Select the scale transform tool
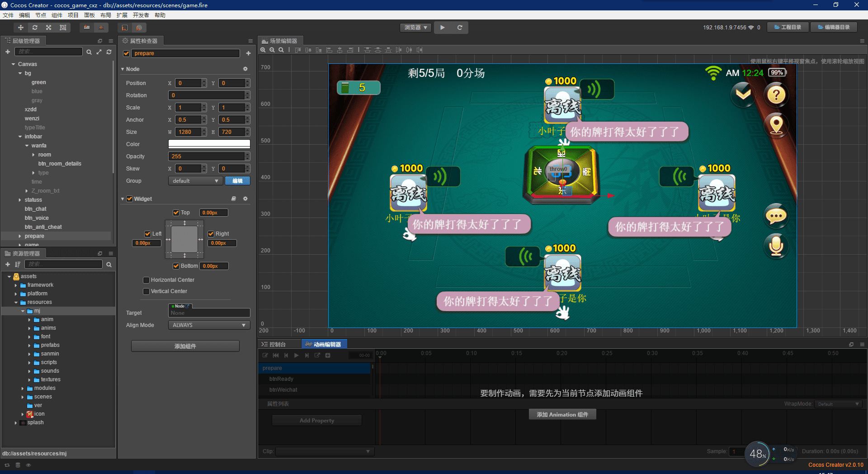 tap(49, 28)
